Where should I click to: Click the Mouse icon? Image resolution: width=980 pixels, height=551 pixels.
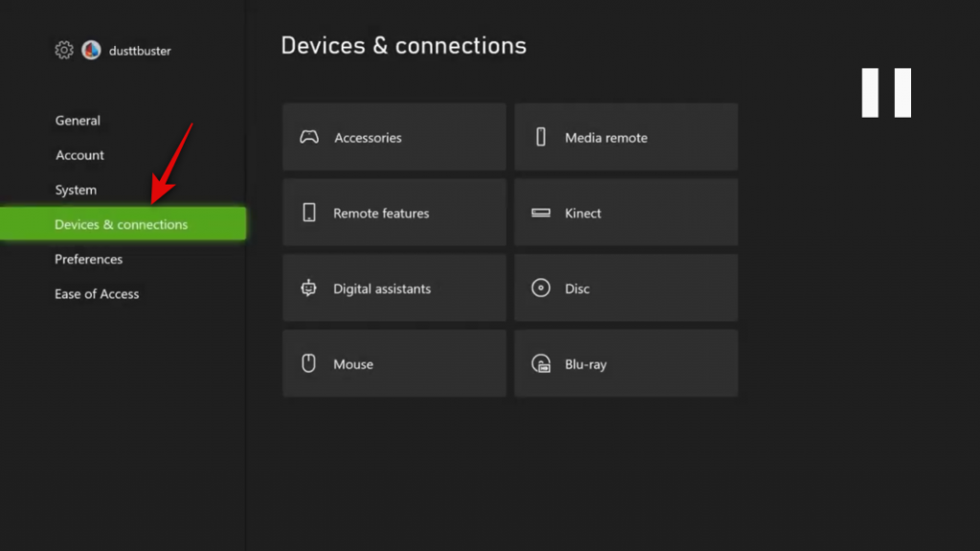[308, 363]
